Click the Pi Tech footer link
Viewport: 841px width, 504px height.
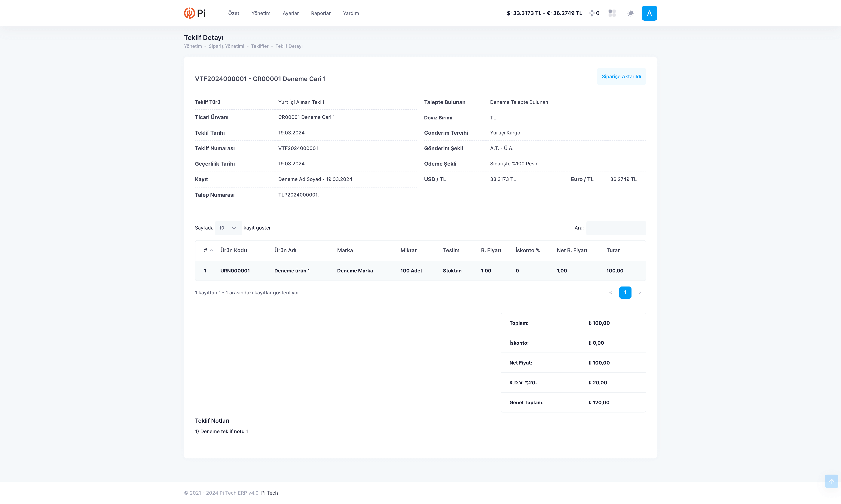point(269,493)
